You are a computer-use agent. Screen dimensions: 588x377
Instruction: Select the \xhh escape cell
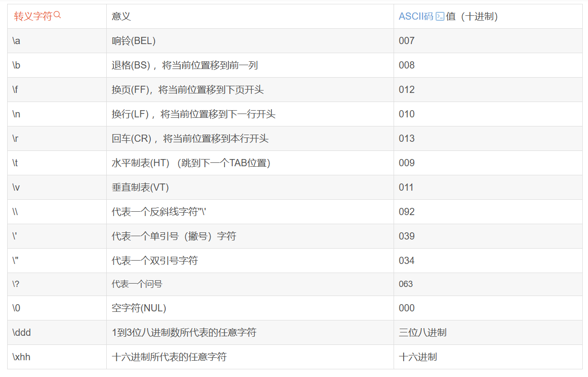click(57, 357)
